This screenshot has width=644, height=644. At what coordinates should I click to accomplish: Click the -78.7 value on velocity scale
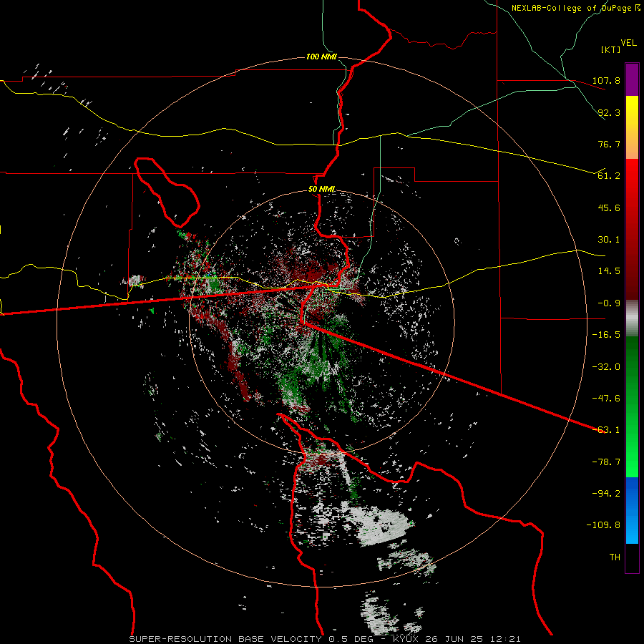coord(606,462)
